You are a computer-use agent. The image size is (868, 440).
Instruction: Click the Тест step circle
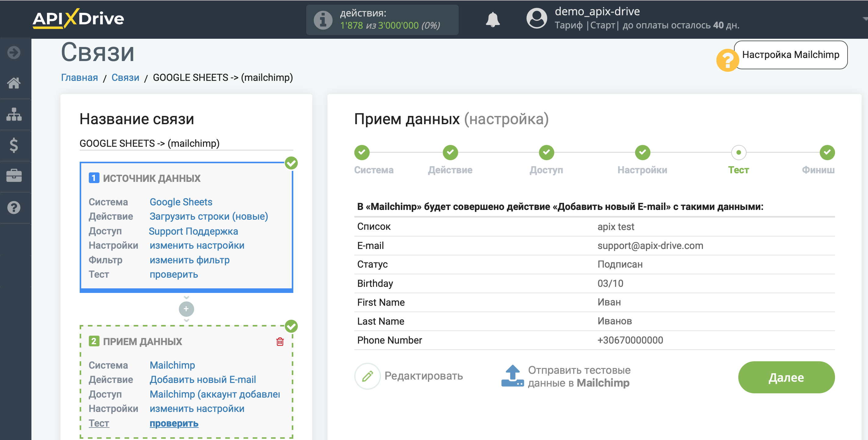[x=738, y=153]
